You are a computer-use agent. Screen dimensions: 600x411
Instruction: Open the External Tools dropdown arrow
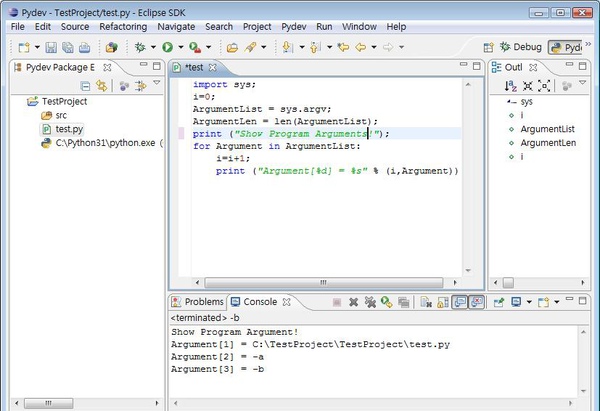tap(209, 47)
